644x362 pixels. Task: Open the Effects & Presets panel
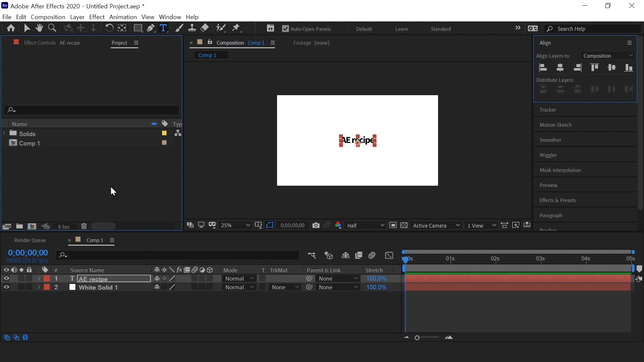coord(557,200)
